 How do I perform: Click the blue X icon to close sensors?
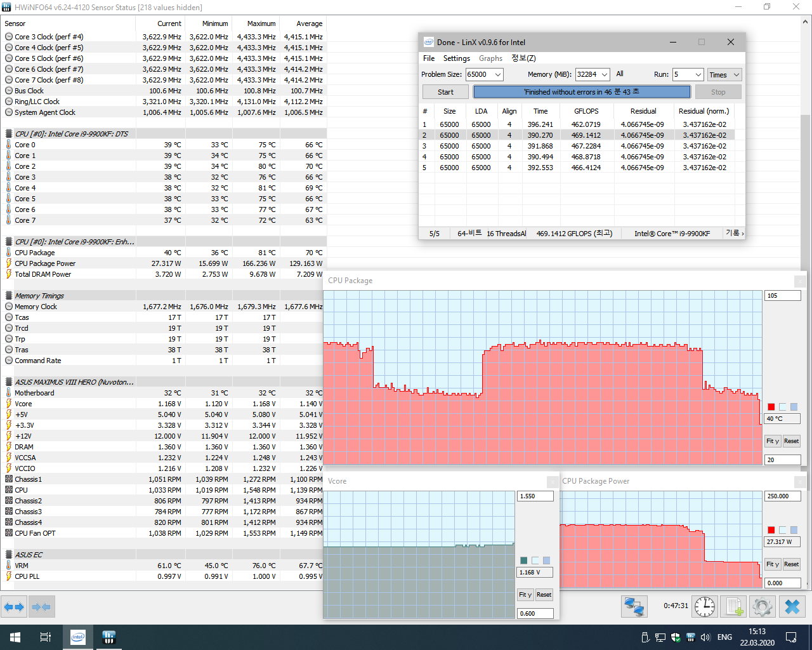click(792, 607)
